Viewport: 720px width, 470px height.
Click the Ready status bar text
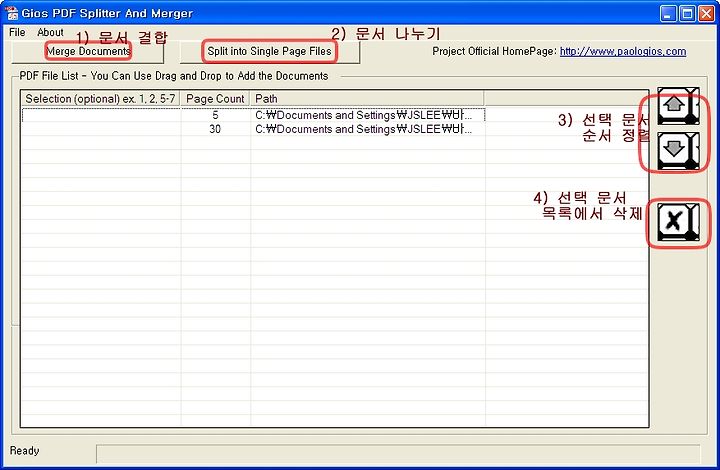click(24, 451)
